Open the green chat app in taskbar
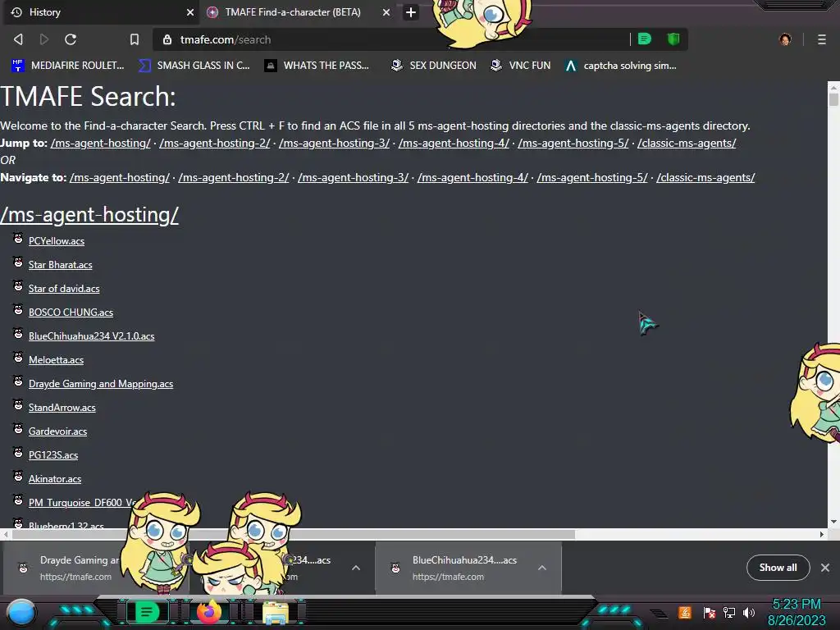Image resolution: width=840 pixels, height=630 pixels. click(147, 612)
